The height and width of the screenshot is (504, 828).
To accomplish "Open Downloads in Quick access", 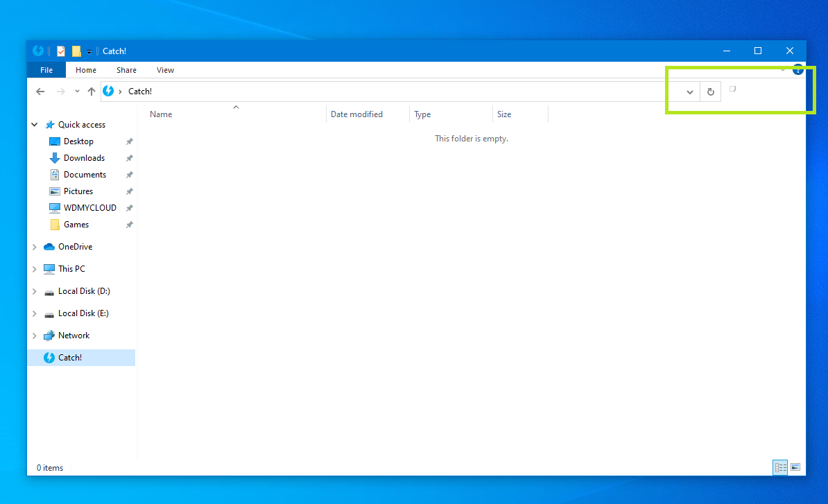I will coord(84,158).
